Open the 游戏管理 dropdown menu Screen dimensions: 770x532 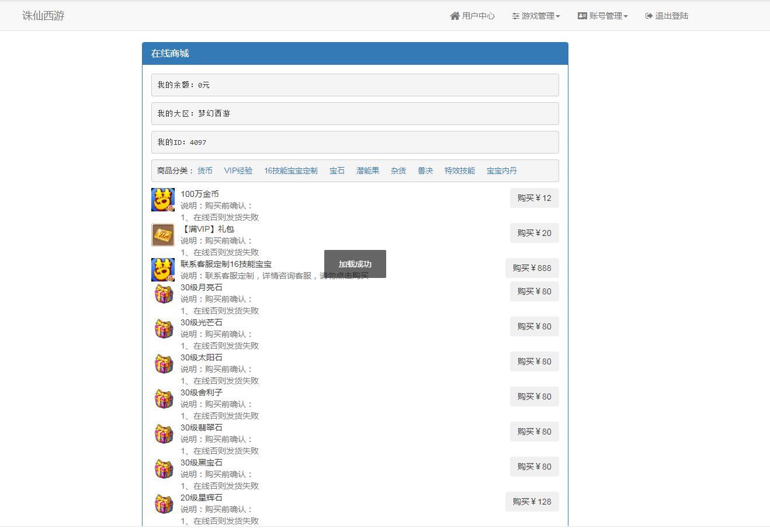point(536,16)
